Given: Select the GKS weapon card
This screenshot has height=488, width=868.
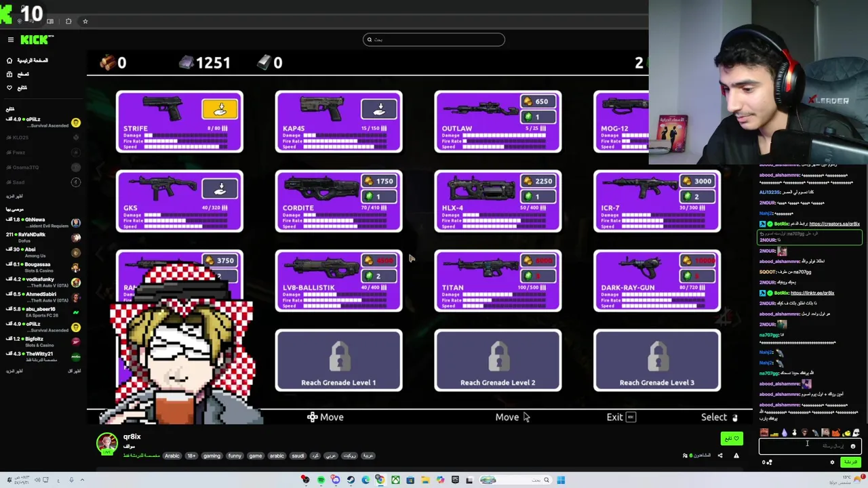Looking at the screenshot, I should point(180,201).
